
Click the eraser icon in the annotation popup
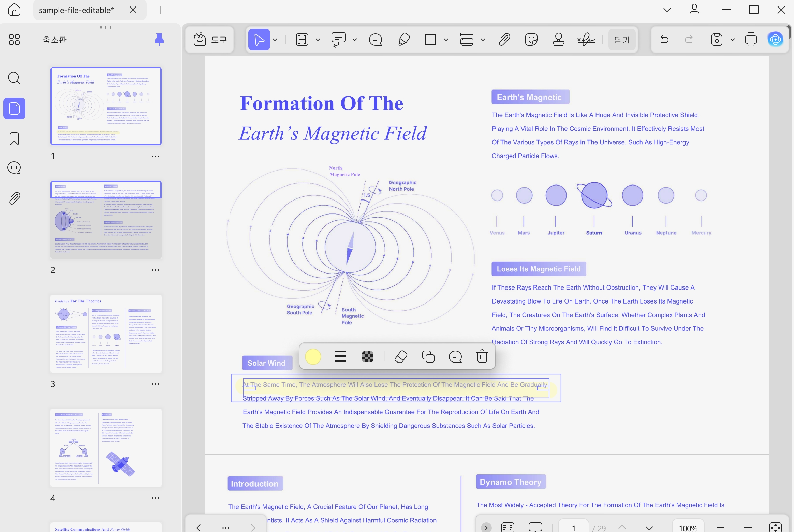tap(401, 357)
